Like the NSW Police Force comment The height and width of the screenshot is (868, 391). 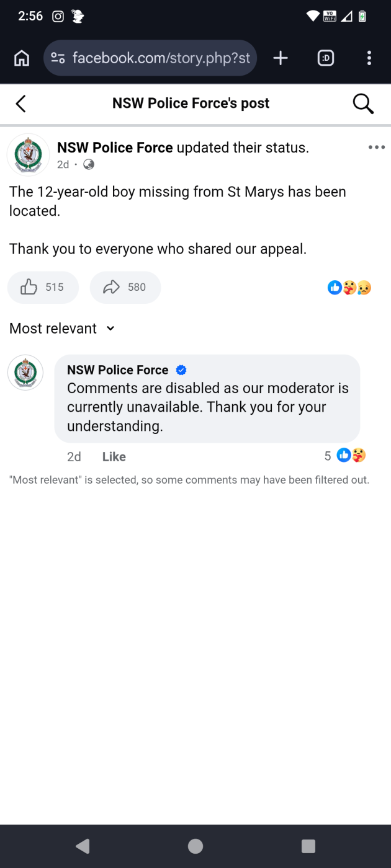114,457
